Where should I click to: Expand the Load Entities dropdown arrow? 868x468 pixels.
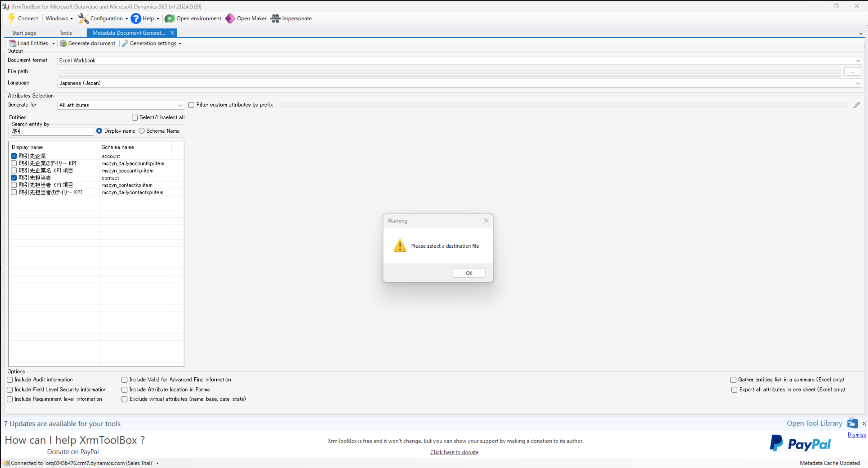pyautogui.click(x=53, y=43)
